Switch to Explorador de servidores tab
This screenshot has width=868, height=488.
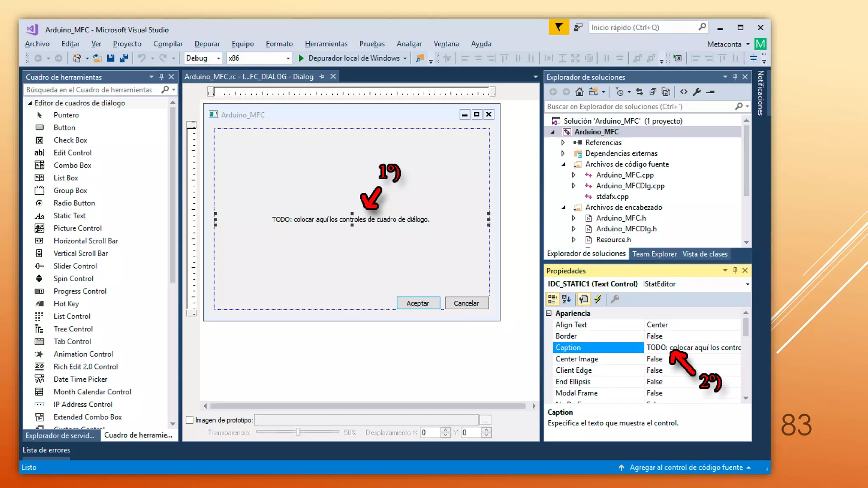[x=60, y=435]
